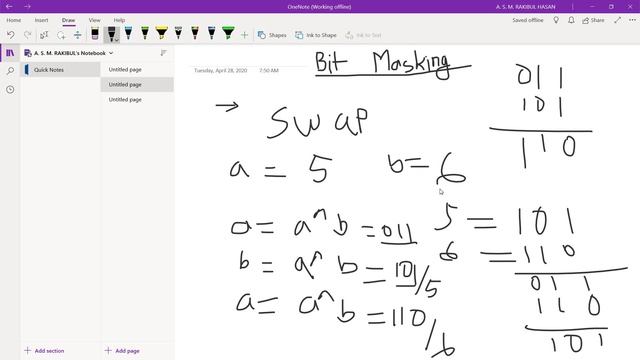Open the first Untitled page
This screenshot has width=640, height=360.
(137, 70)
